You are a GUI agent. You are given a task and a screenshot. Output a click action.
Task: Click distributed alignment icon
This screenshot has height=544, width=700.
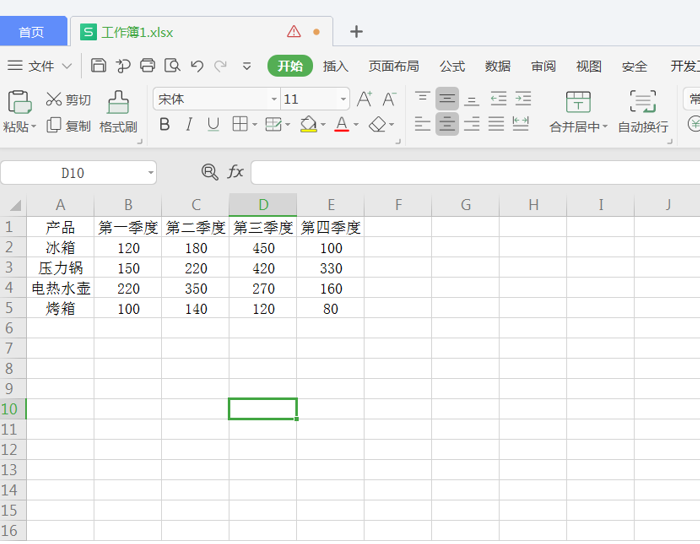[521, 124]
